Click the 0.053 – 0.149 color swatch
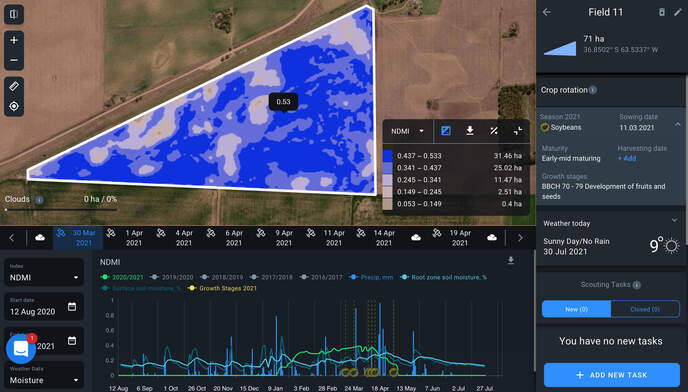Image resolution: width=688 pixels, height=392 pixels. [x=387, y=204]
